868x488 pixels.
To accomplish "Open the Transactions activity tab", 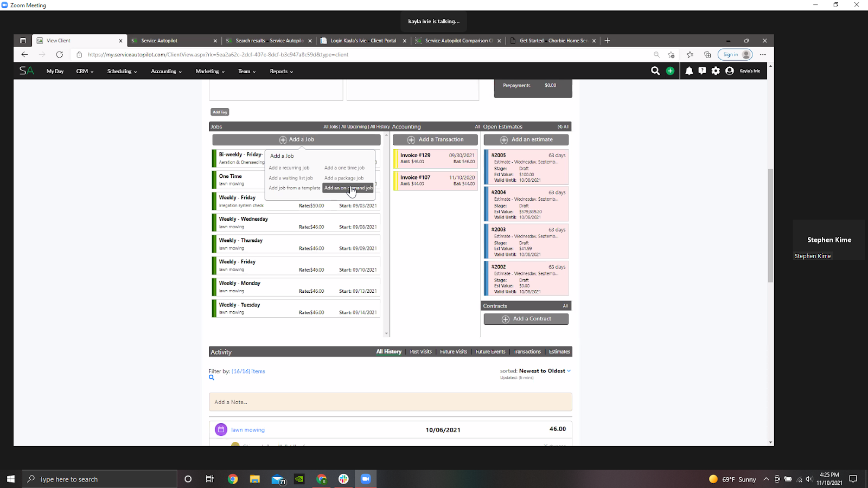I will [x=527, y=352].
